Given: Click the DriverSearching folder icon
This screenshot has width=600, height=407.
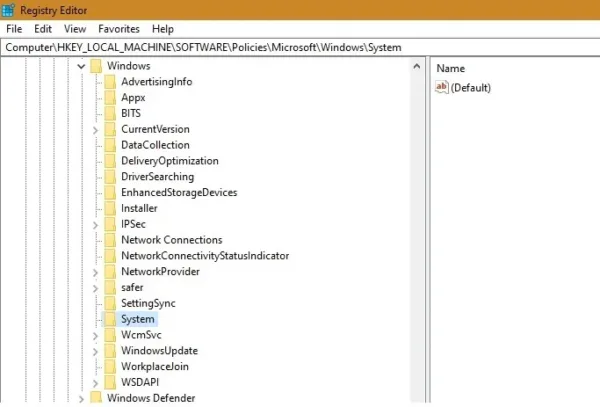Looking at the screenshot, I should (110, 176).
